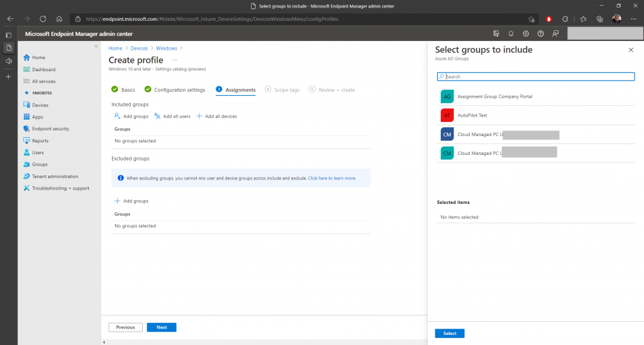Screen dimensions: 644x345
Task: Click the Help question mark icon
Action: click(540, 33)
